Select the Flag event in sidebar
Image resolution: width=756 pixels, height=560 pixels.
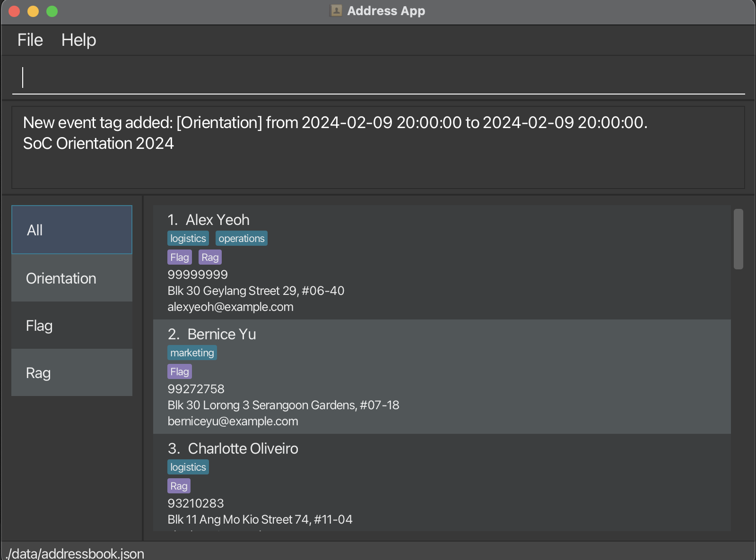click(72, 326)
